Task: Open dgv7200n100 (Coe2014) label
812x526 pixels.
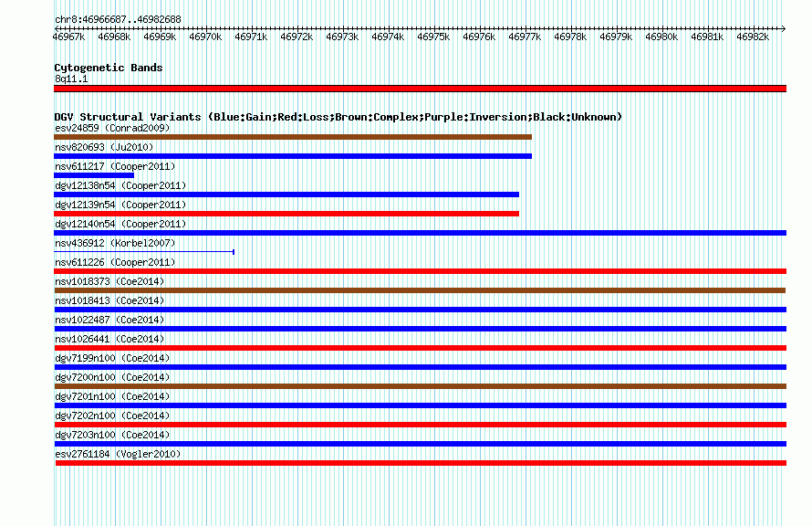Action: pyautogui.click(x=112, y=377)
